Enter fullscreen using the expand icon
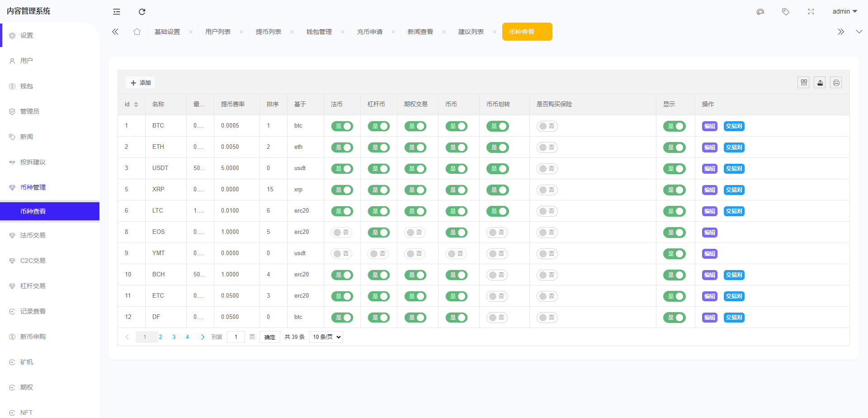Image resolution: width=868 pixels, height=418 pixels. tap(811, 12)
